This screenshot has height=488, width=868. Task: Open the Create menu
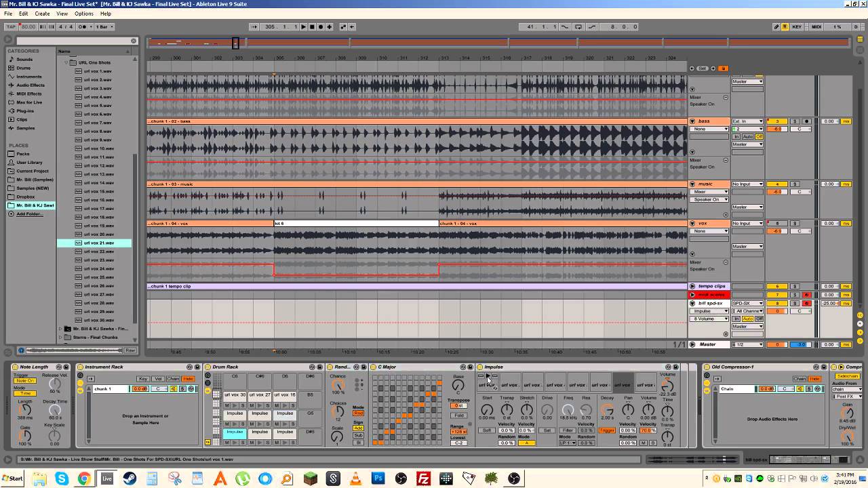[42, 14]
